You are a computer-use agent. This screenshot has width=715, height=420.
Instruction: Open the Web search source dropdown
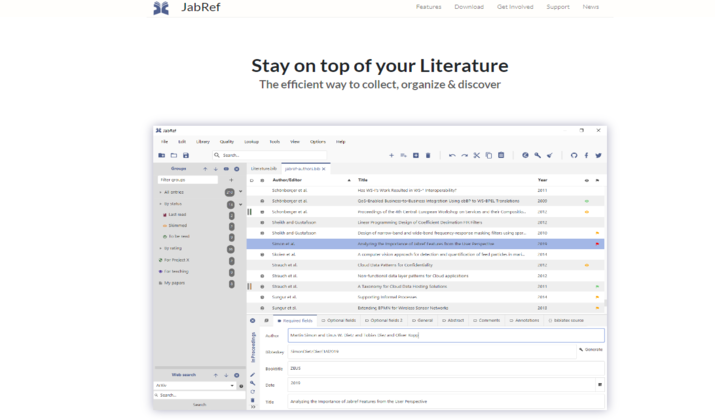195,386
